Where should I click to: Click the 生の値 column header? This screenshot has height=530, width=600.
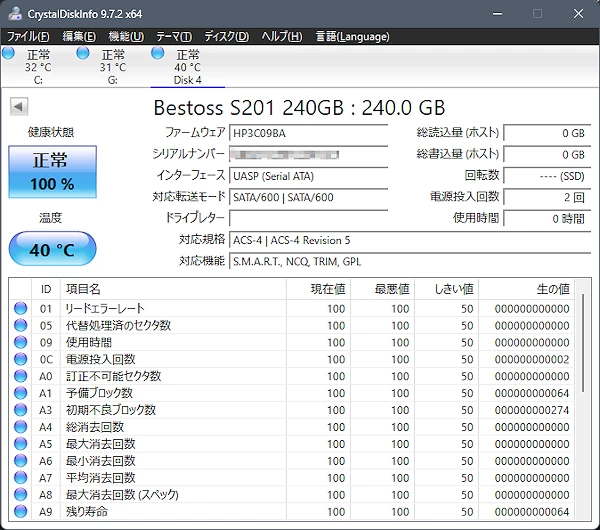(552, 288)
